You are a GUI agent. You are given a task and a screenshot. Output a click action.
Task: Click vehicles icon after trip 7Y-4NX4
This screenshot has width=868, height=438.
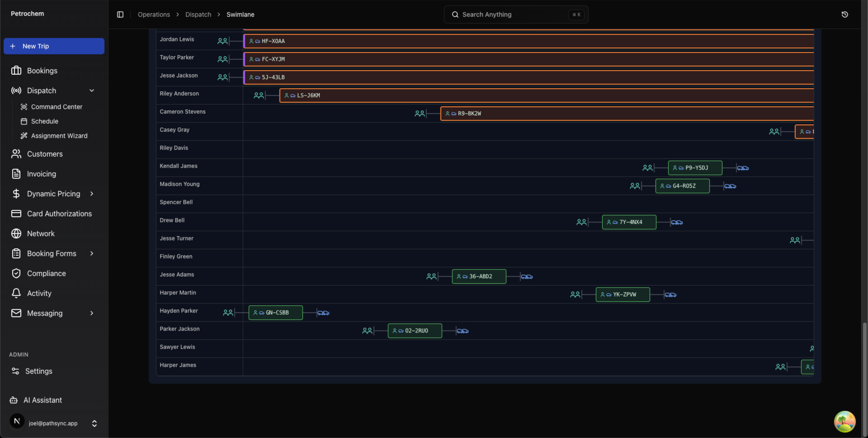point(677,222)
